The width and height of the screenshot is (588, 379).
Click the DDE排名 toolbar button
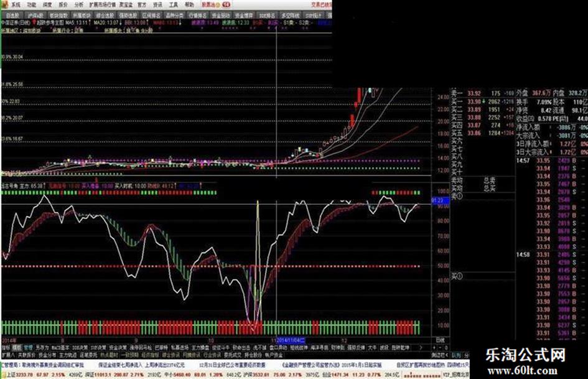[x=267, y=16]
